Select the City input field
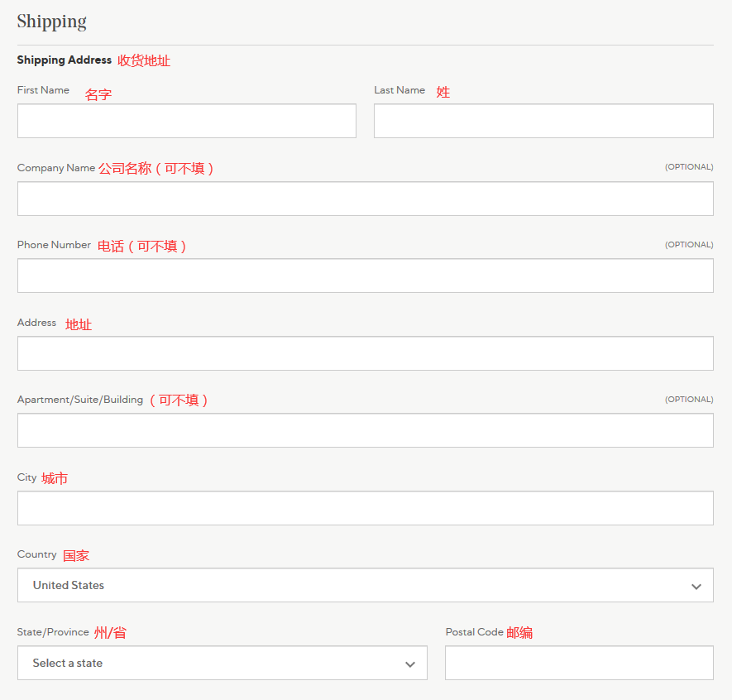This screenshot has height=700, width=732. tap(365, 508)
